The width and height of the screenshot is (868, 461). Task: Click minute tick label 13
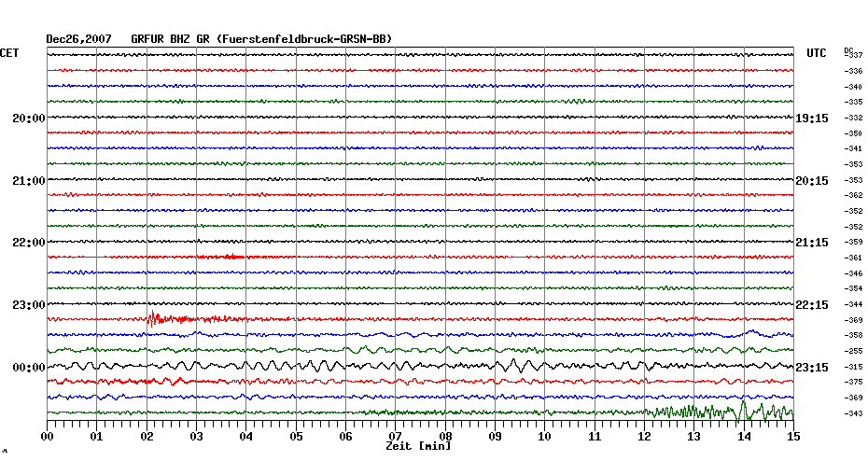pyautogui.click(x=693, y=437)
